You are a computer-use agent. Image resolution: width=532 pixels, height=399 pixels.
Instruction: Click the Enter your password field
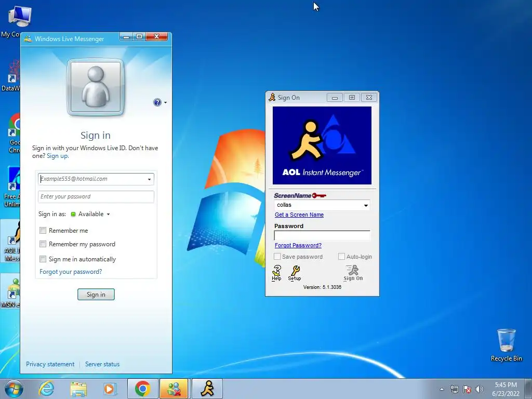[96, 197]
